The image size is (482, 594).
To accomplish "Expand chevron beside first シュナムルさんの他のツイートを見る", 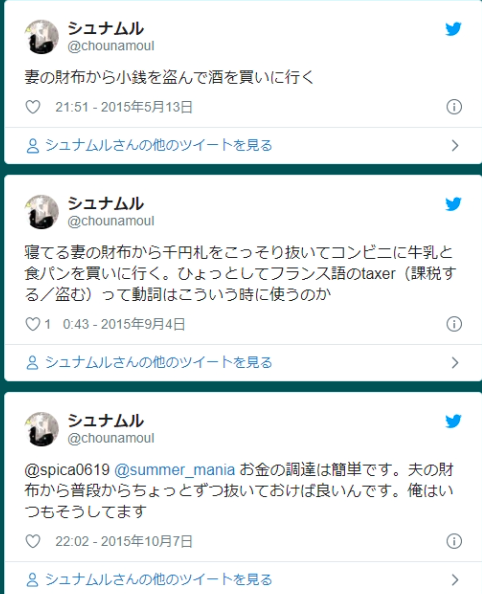I will coord(455,145).
